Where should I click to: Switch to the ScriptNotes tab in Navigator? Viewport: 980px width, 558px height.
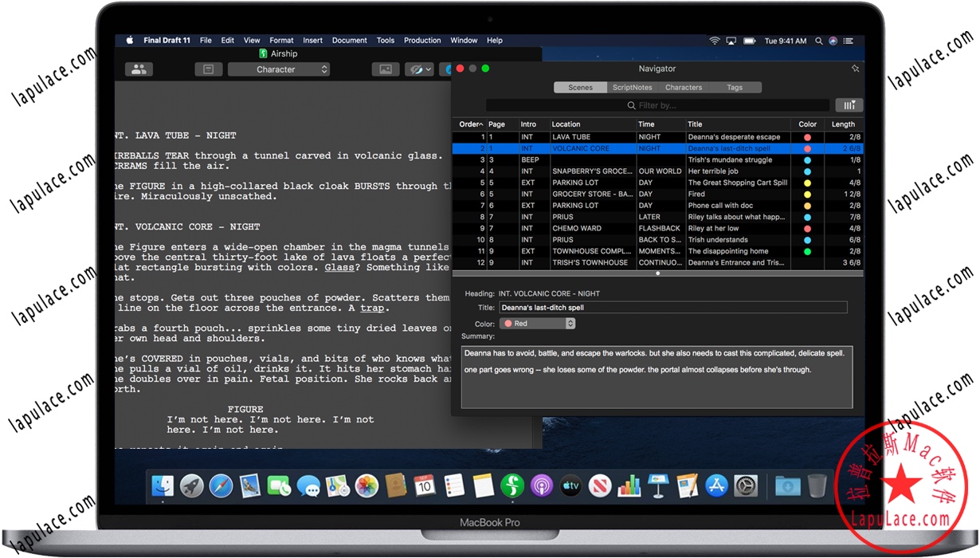coord(632,87)
